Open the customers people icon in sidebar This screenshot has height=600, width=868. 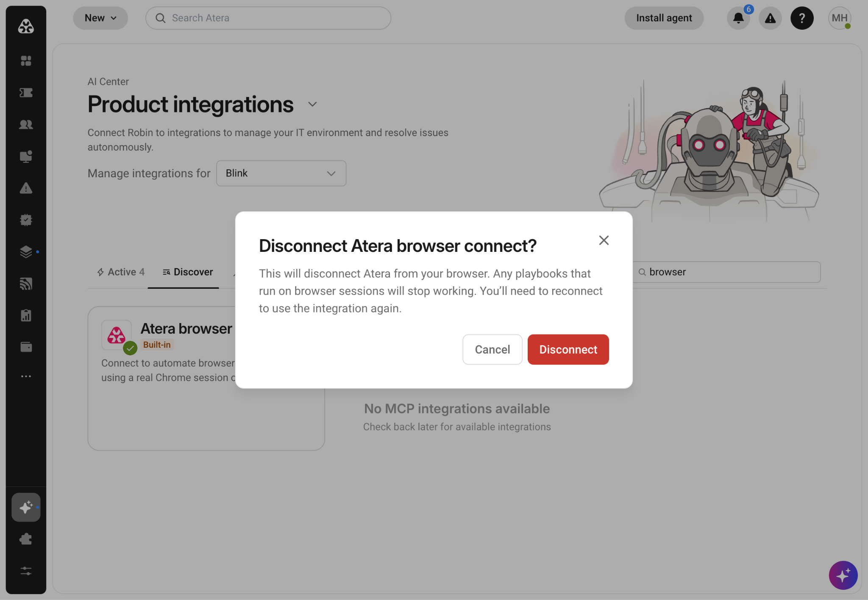click(x=26, y=124)
